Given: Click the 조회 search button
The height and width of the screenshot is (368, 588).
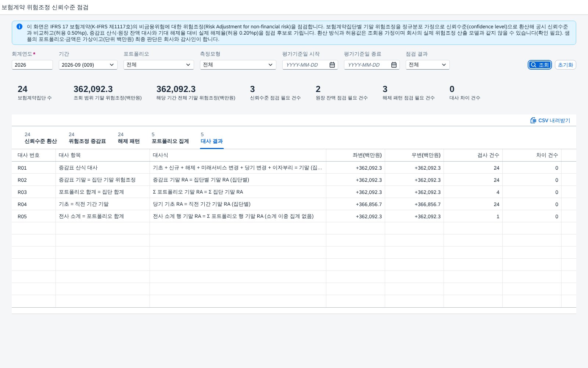Looking at the screenshot, I should click(540, 65).
